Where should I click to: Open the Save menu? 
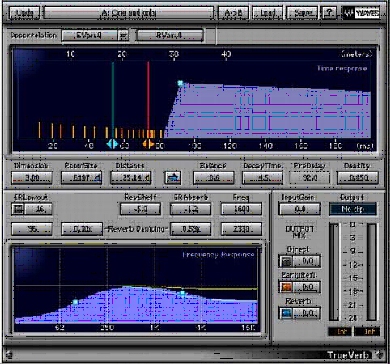301,13
